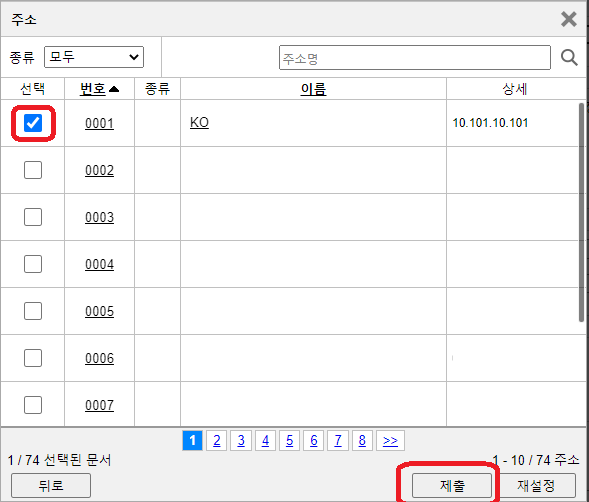589x502 pixels.
Task: Go to page 5
Action: click(x=290, y=440)
